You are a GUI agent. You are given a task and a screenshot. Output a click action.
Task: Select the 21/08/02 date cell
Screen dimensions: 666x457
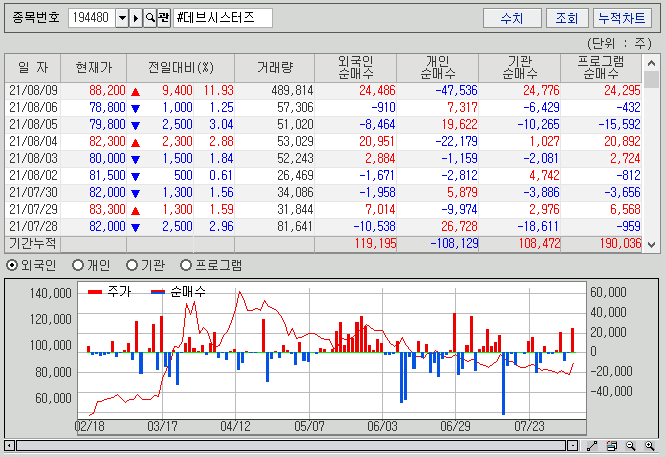click(33, 175)
